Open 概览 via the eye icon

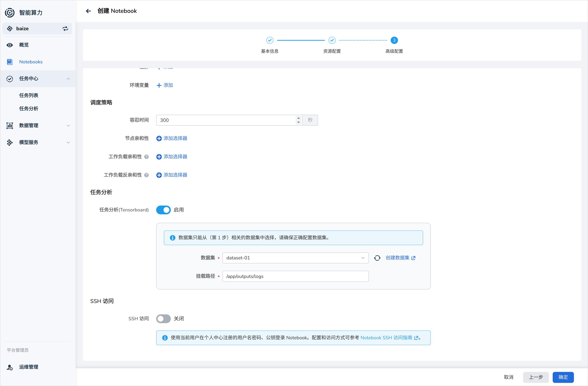tap(10, 45)
